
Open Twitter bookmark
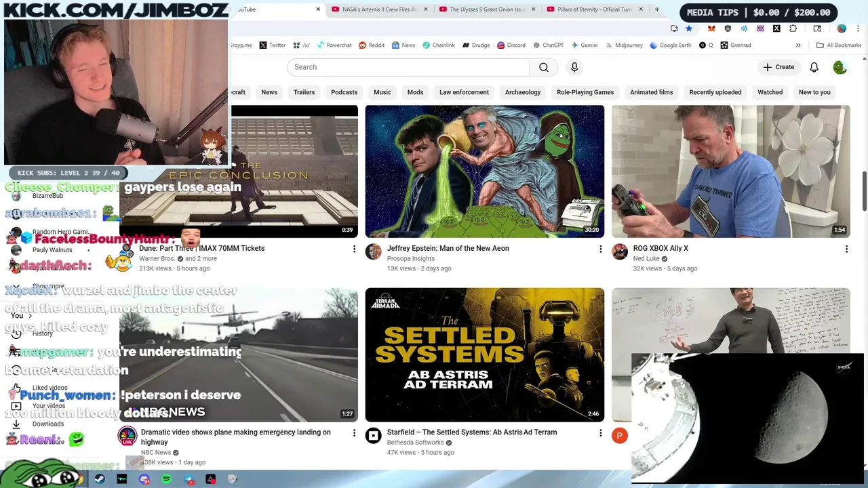[272, 45]
